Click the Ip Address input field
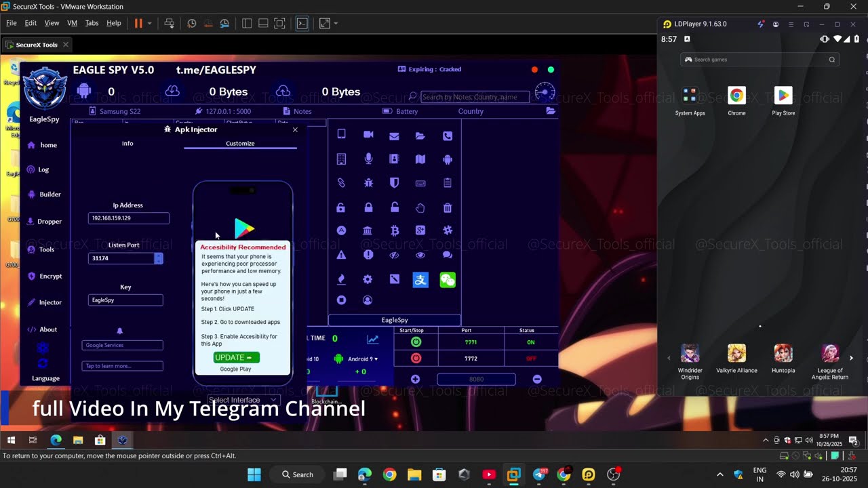Screen dimensions: 868x488 pos(129,218)
